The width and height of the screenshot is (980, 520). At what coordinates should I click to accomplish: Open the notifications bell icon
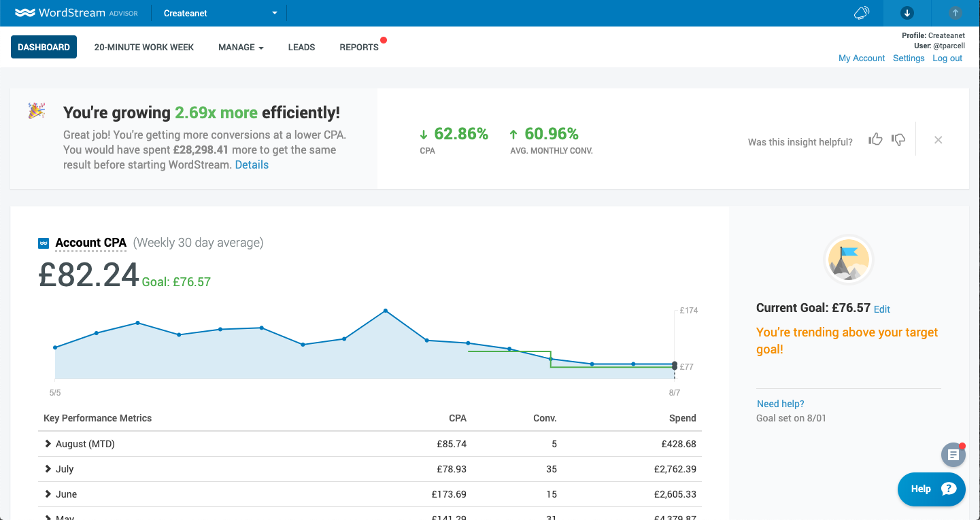tap(861, 13)
